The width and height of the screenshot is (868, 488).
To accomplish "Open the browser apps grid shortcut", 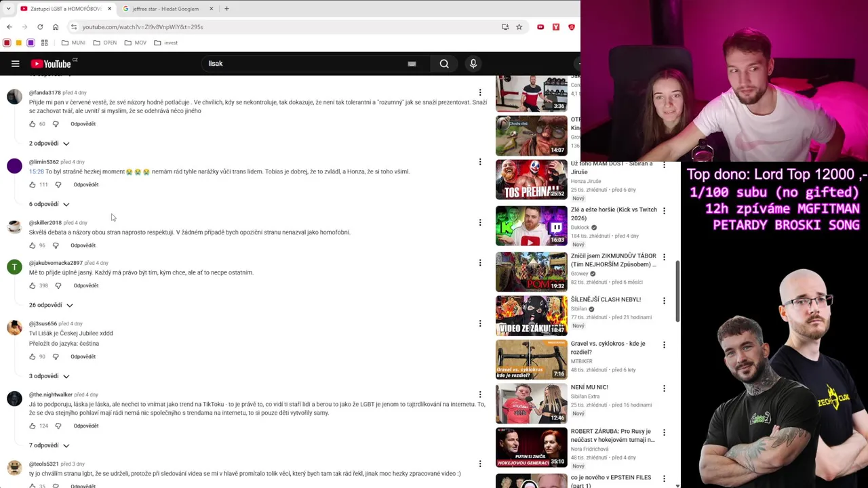I will coord(44,43).
